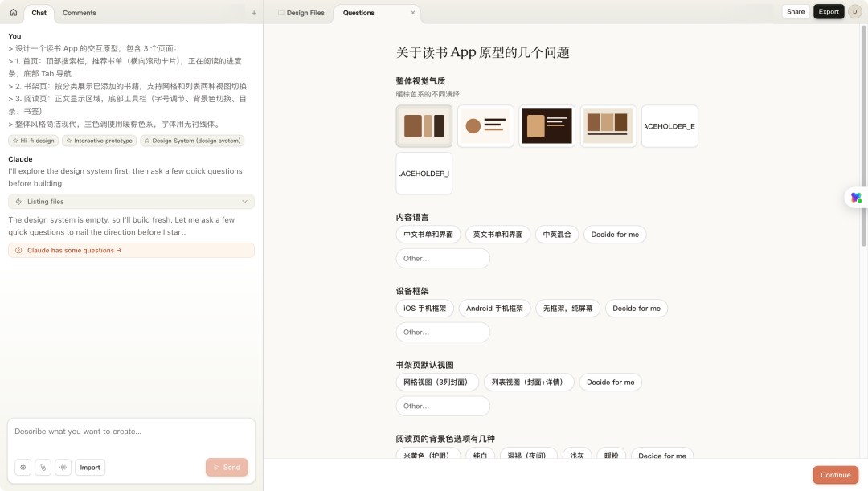The height and width of the screenshot is (491, 868).
Task: Select "列表视图（封面+详情）" for bookshelf default view
Action: tap(529, 382)
